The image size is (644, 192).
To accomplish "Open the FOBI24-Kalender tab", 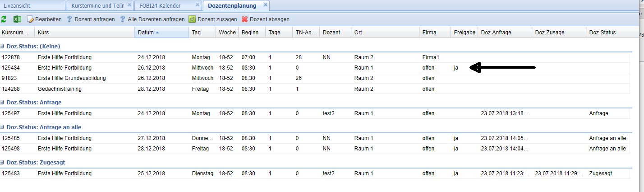I will pos(163,5).
